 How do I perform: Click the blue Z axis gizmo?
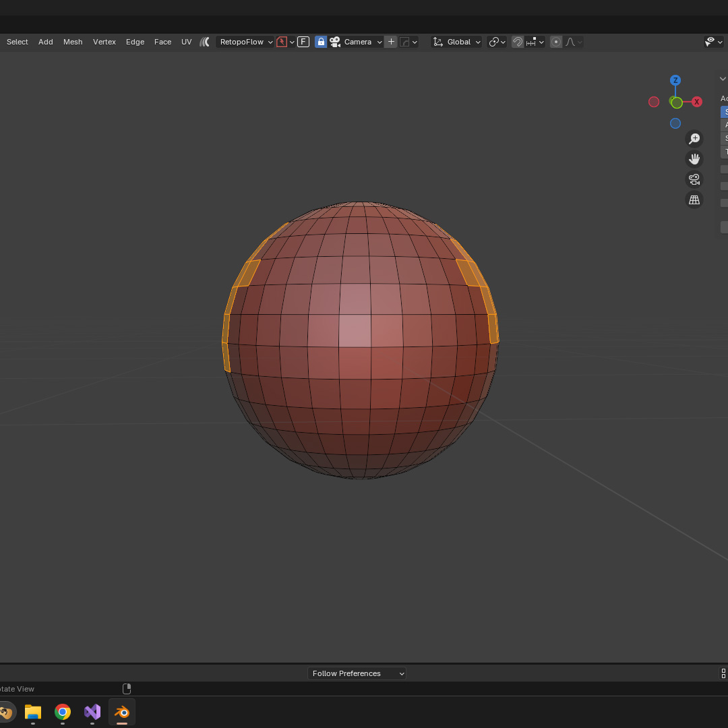click(675, 80)
